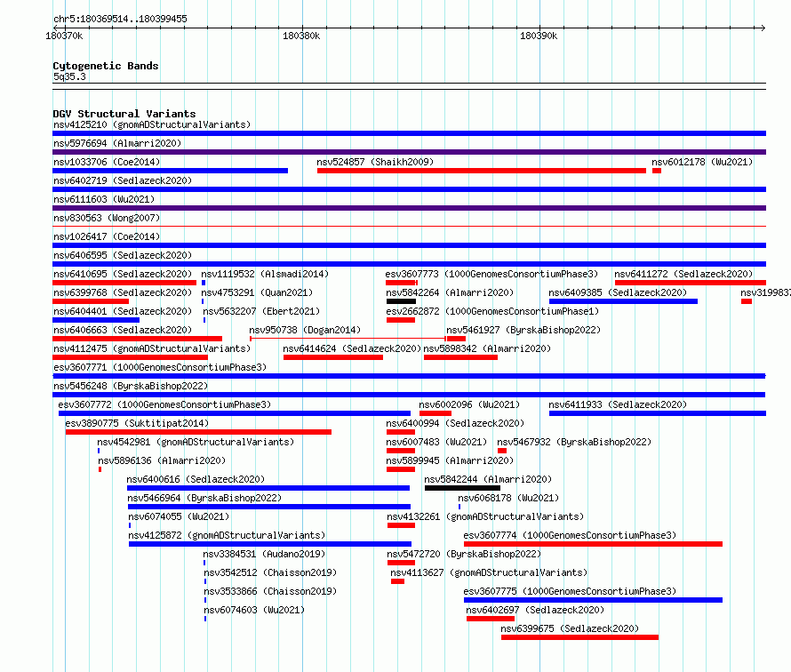This screenshot has height=672, width=791.
Task: Select nsv4542981 gnomAD variant label
Action: tap(196, 442)
